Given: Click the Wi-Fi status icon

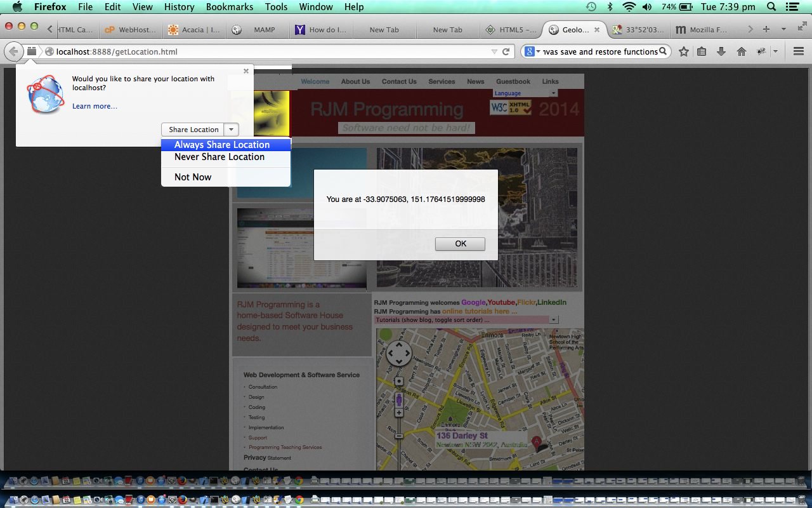Looking at the screenshot, I should [x=629, y=7].
